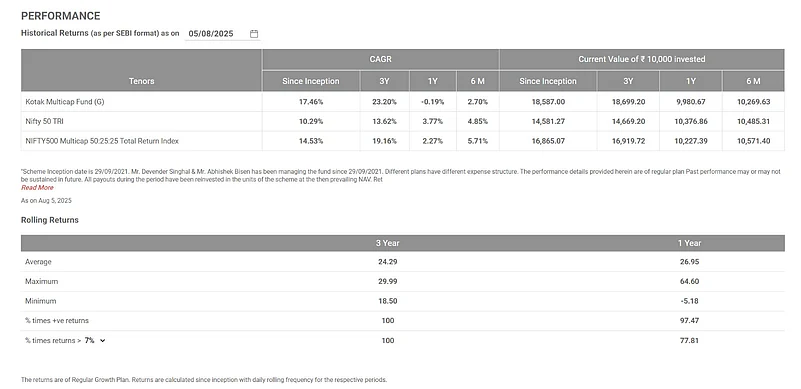Click the Since Inception header under CAGR

(311, 81)
